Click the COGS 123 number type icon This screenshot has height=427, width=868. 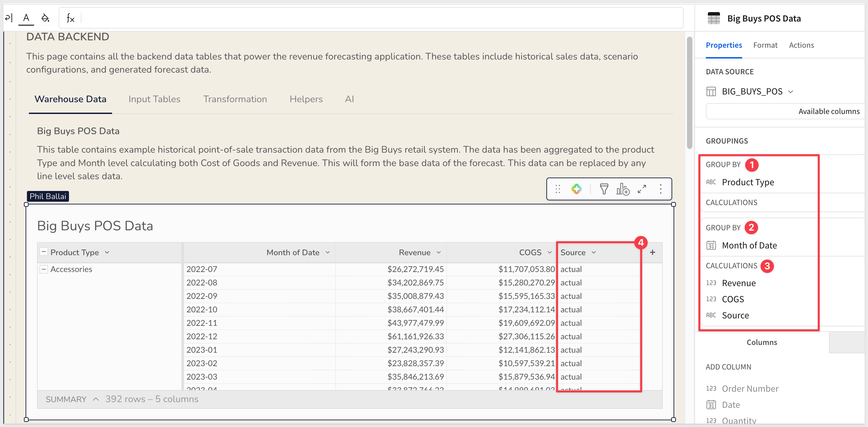(x=711, y=299)
